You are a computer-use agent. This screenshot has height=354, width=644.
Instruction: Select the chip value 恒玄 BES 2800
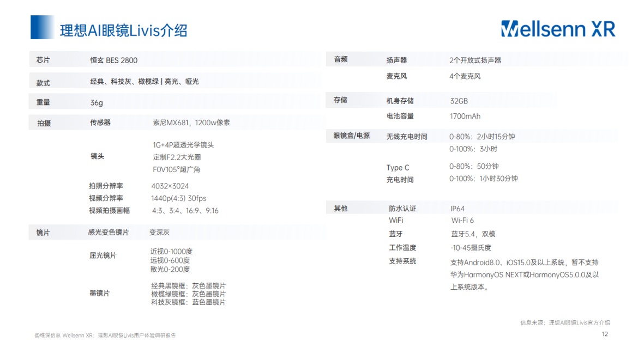coord(114,60)
